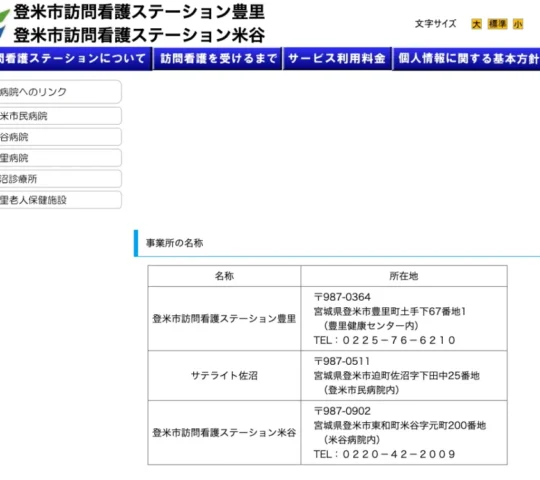Open the 沼診療所 sidebar link

click(60, 179)
